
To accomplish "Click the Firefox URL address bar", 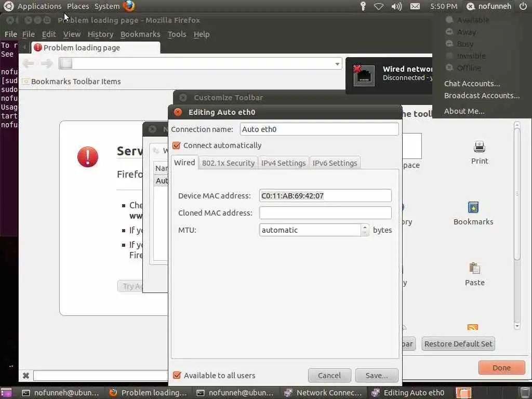I will 200,63.
